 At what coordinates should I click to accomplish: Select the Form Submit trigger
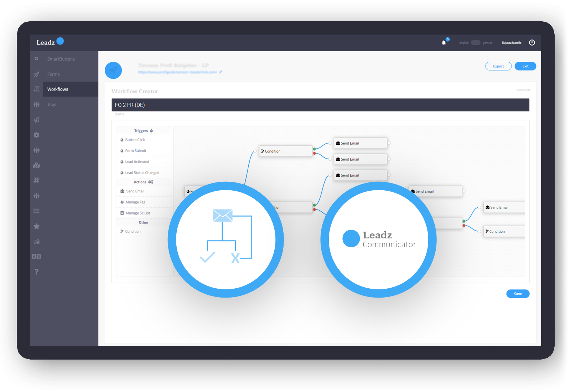(144, 151)
